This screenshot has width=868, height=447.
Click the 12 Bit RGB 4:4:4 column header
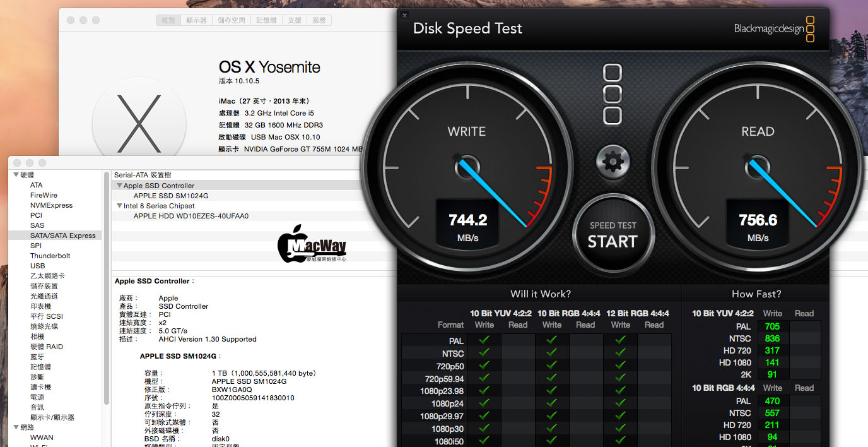click(638, 313)
